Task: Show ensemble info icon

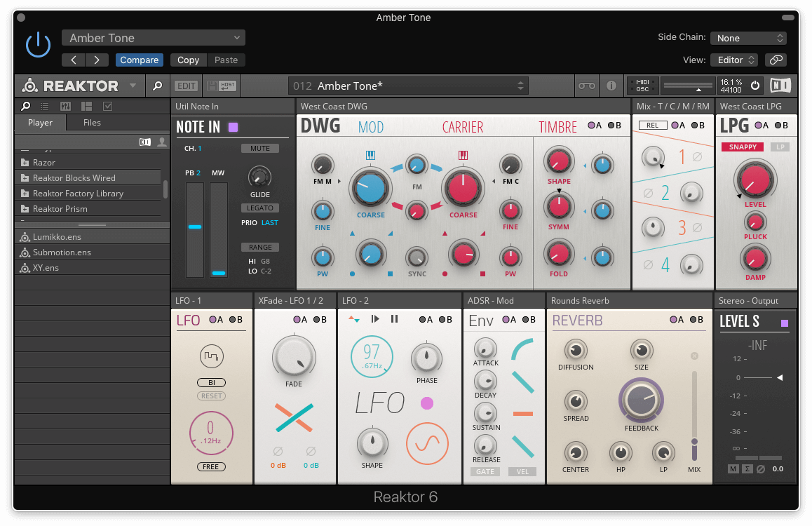Action: click(611, 86)
